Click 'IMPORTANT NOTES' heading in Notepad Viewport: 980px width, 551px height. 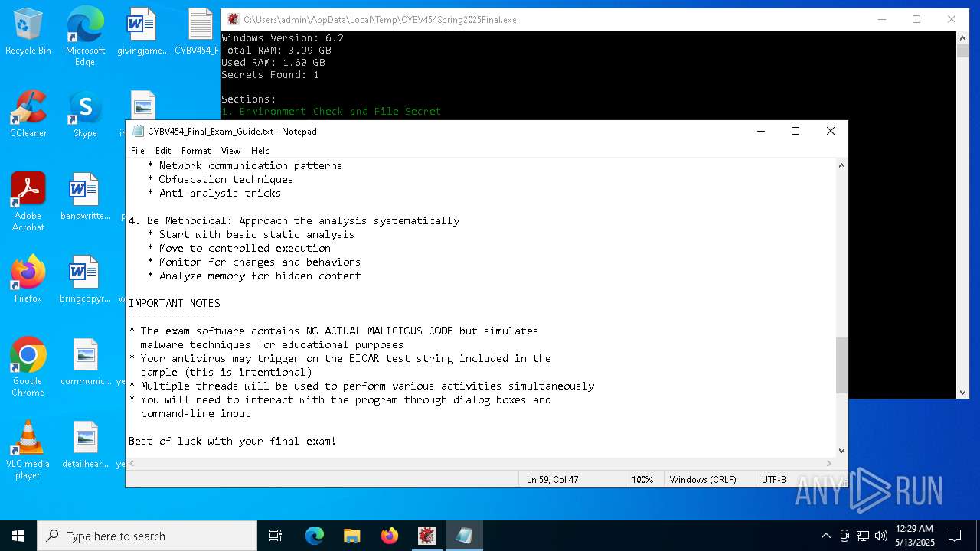tap(175, 303)
